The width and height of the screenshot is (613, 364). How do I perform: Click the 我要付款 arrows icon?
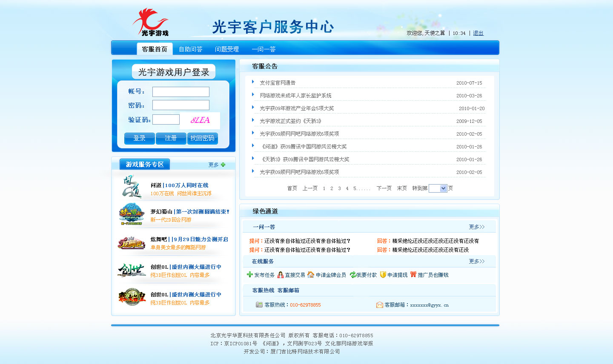point(353,275)
